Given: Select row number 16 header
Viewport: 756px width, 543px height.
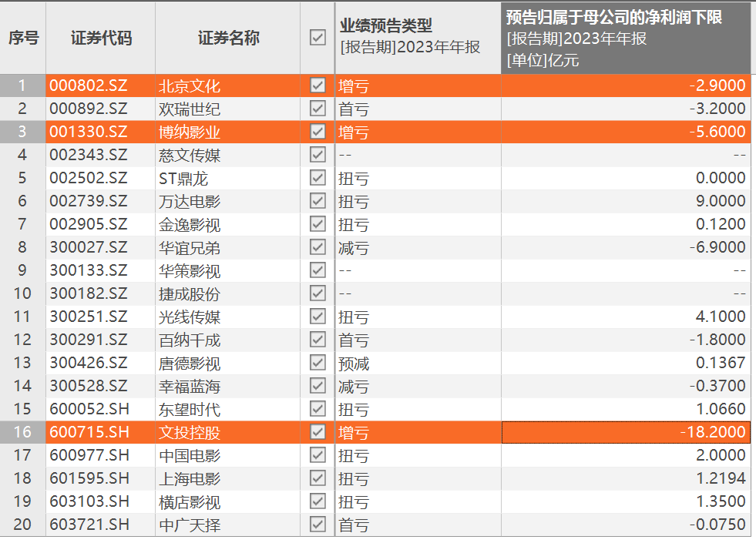Looking at the screenshot, I should (23, 432).
